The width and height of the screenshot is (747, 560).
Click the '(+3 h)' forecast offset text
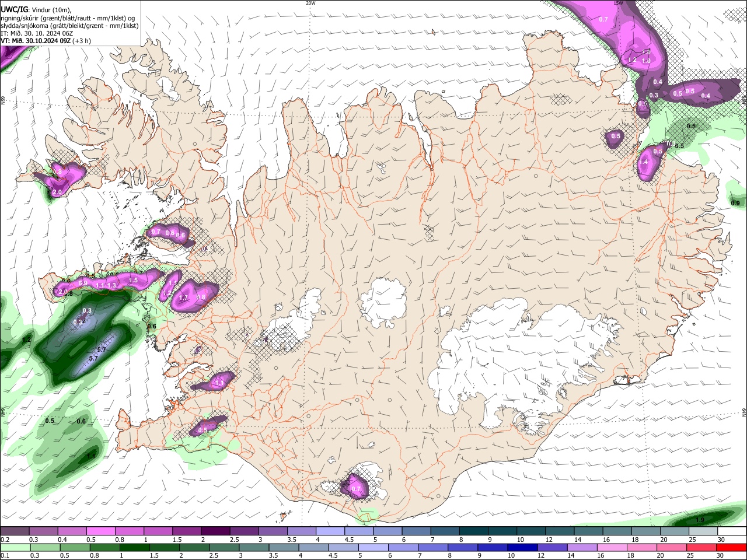[82, 41]
